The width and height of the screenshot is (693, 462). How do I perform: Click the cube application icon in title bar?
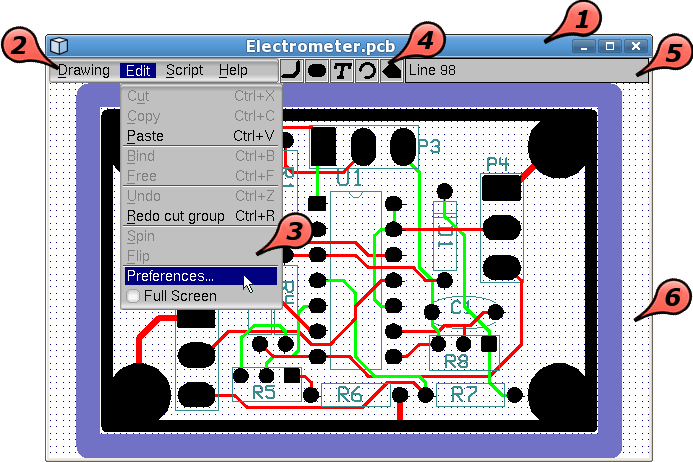click(x=59, y=46)
